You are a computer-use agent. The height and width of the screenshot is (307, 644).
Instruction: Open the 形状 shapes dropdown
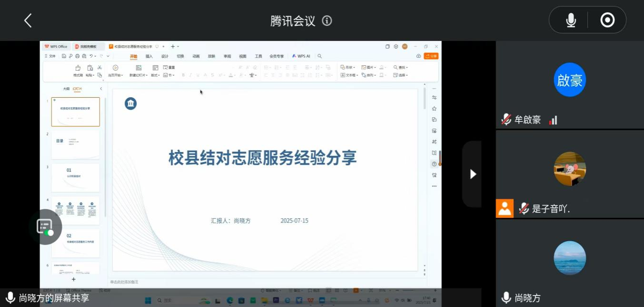(348, 68)
